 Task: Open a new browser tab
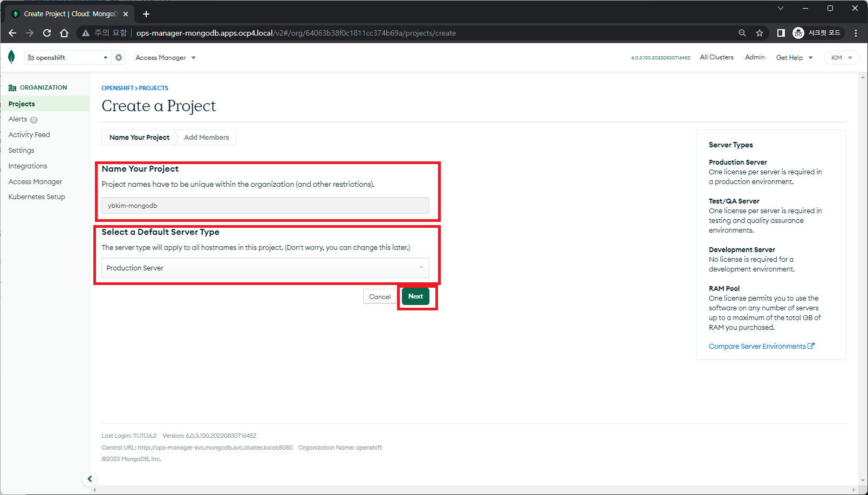tap(146, 14)
